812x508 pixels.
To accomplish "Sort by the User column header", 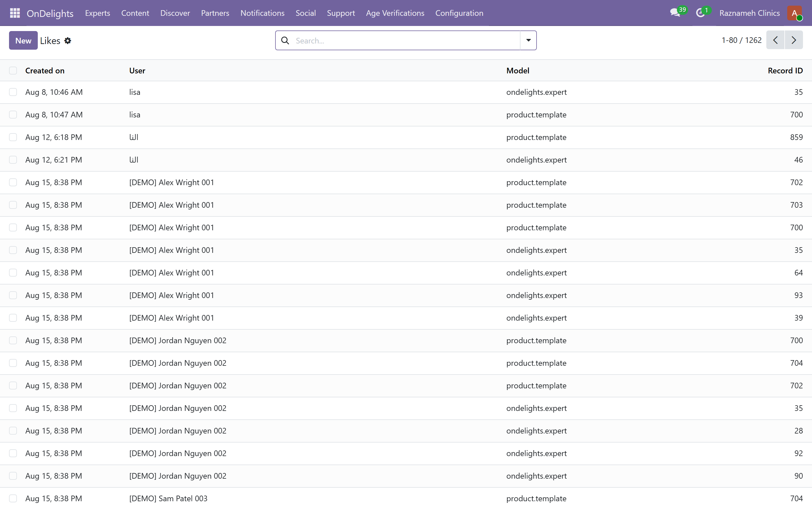I will [137, 71].
